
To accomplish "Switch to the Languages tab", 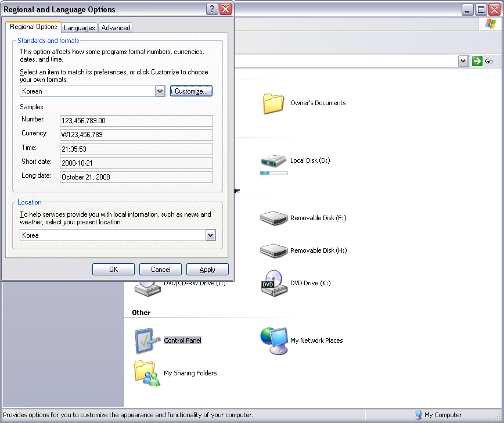I will point(80,28).
